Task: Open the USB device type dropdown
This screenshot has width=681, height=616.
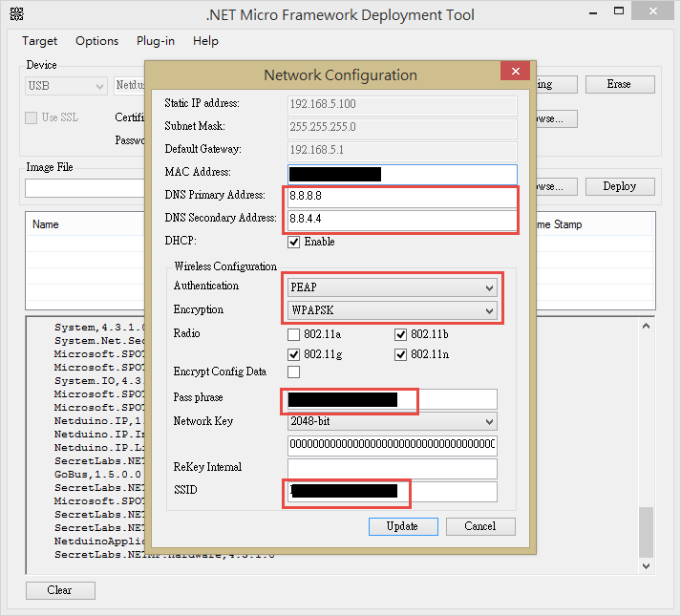Action: coord(66,86)
